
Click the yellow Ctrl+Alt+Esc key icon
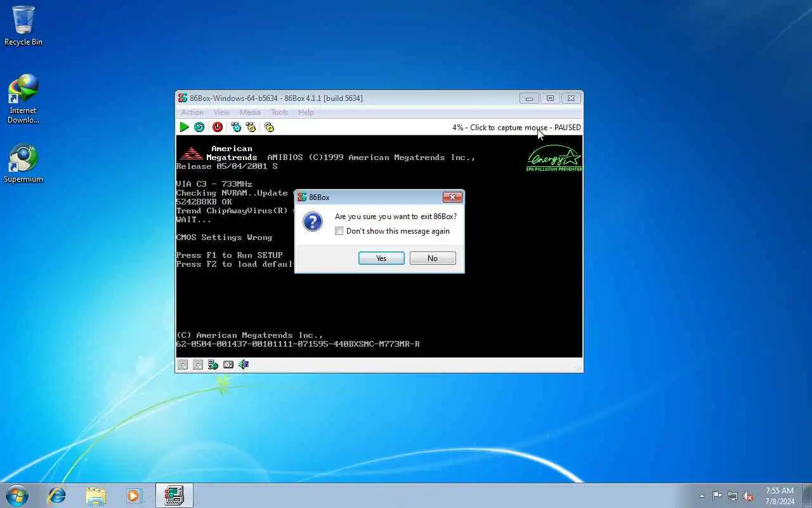[x=251, y=127]
